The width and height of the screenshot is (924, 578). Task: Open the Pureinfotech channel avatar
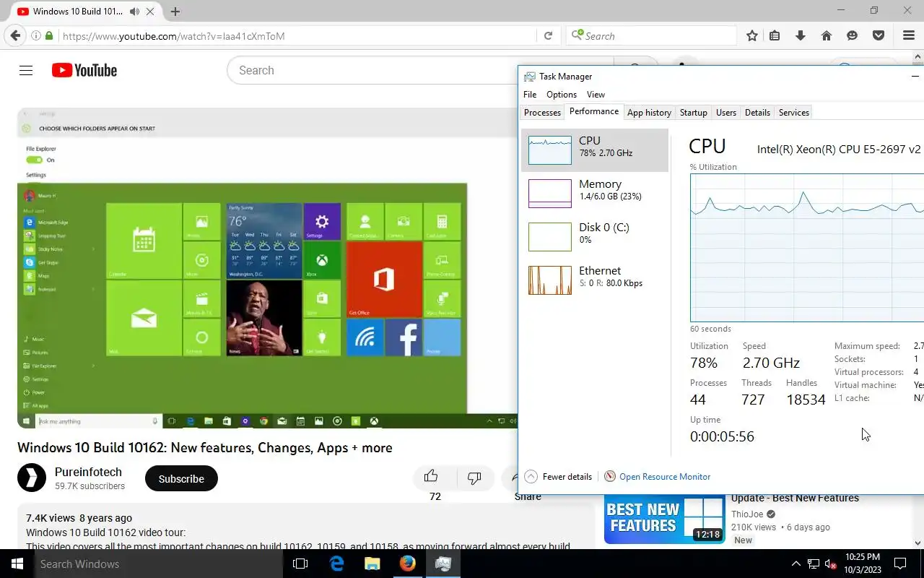point(32,478)
